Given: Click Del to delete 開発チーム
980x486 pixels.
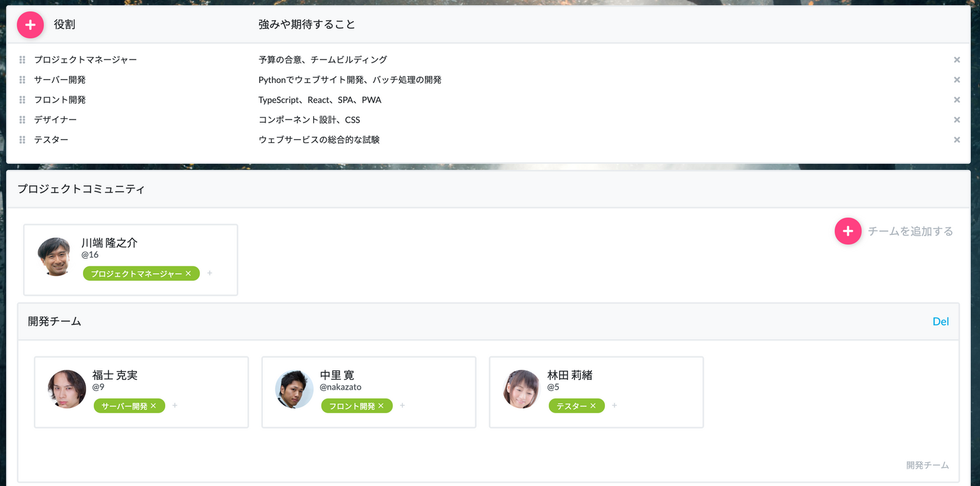Looking at the screenshot, I should (x=940, y=321).
